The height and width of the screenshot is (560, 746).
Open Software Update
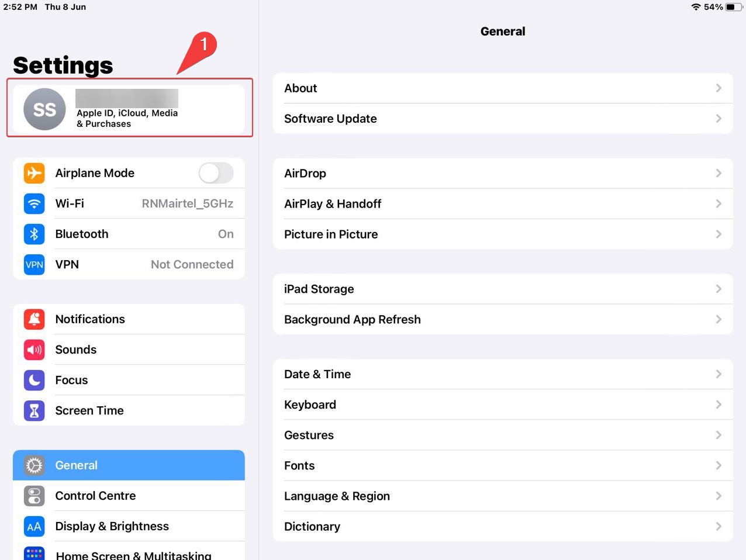pos(503,119)
